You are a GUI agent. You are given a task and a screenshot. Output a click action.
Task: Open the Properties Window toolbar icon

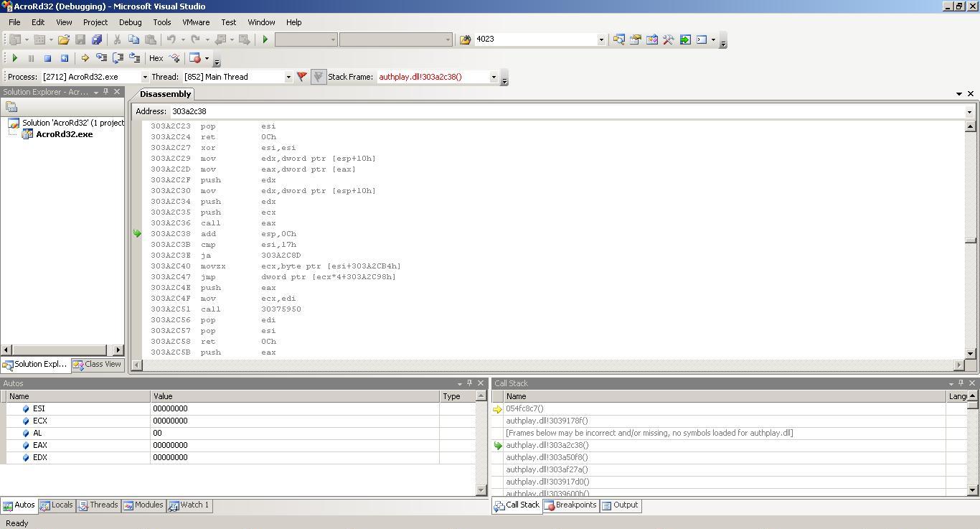635,39
